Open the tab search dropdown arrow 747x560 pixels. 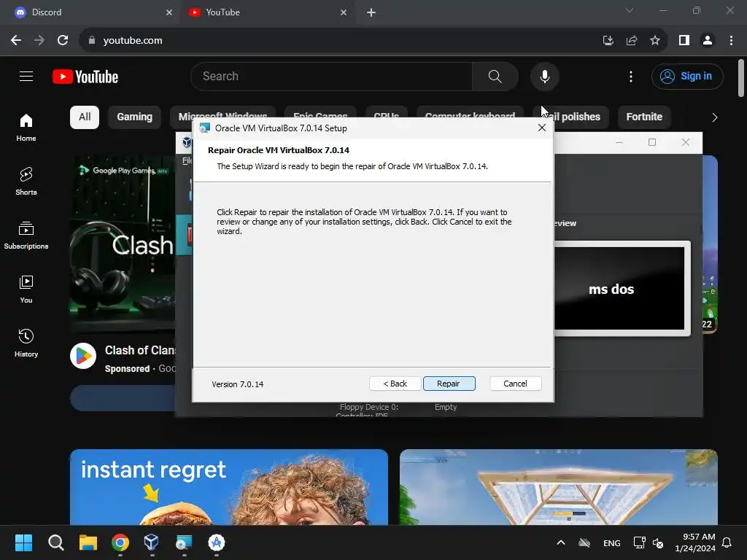pyautogui.click(x=630, y=10)
